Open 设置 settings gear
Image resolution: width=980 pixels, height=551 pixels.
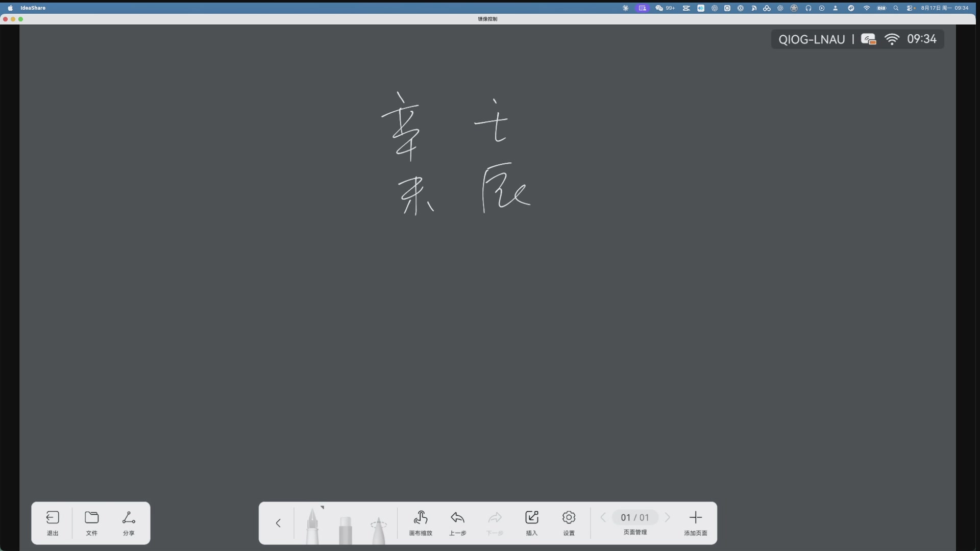click(x=569, y=518)
